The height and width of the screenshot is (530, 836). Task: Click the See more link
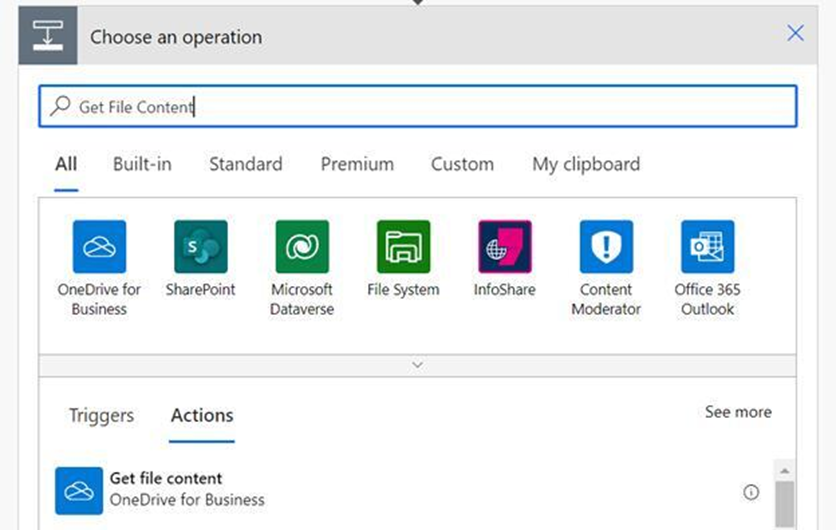point(738,412)
